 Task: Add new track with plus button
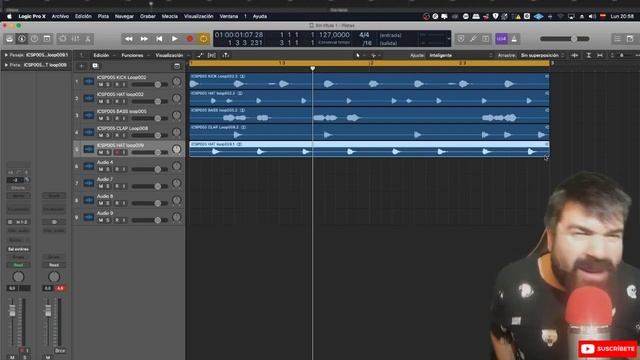(81, 66)
